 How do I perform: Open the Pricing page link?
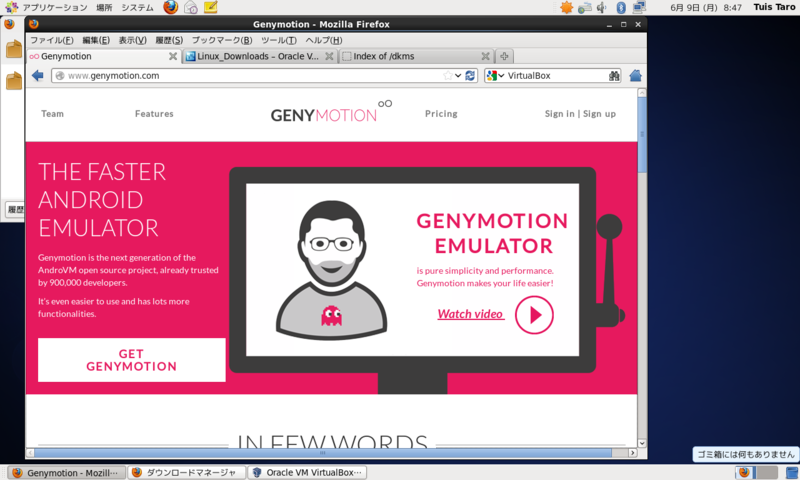point(441,114)
